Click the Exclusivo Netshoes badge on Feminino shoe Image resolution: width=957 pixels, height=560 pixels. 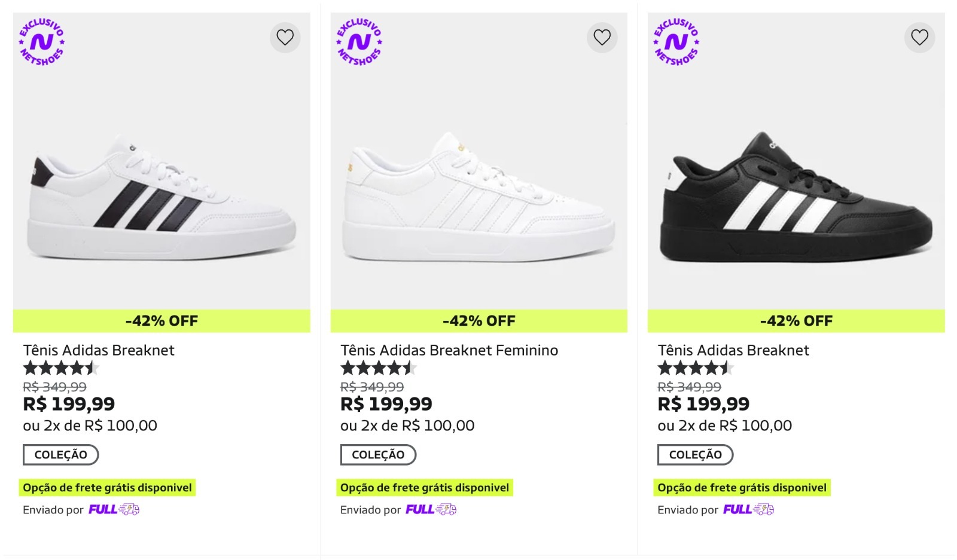[359, 42]
